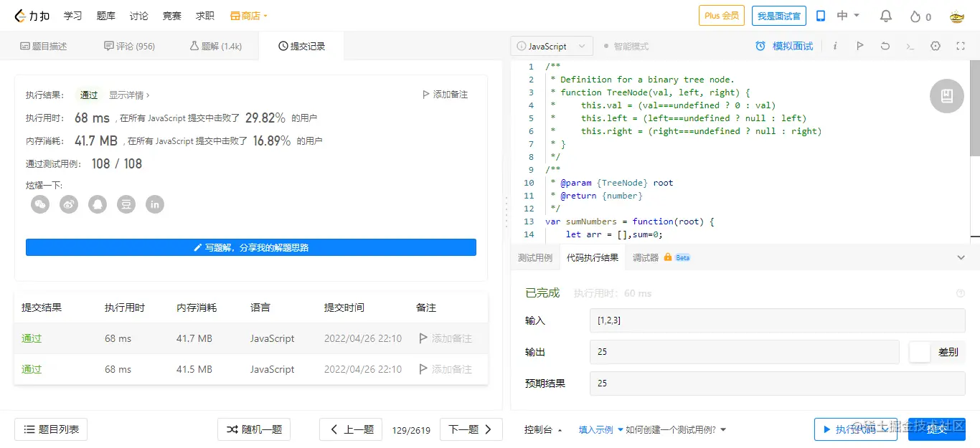Open first 通过 submission with 41.7 MB
Screen dimensions: 980x448
[32, 338]
